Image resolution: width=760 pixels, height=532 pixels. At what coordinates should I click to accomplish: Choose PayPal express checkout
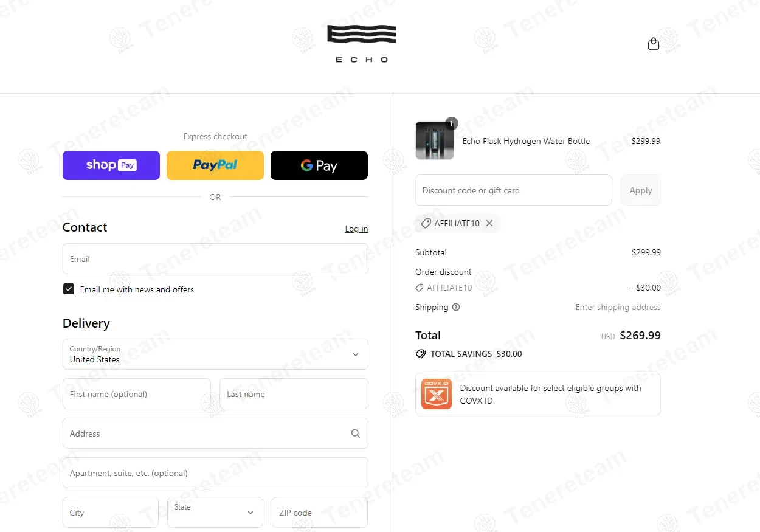pyautogui.click(x=215, y=165)
